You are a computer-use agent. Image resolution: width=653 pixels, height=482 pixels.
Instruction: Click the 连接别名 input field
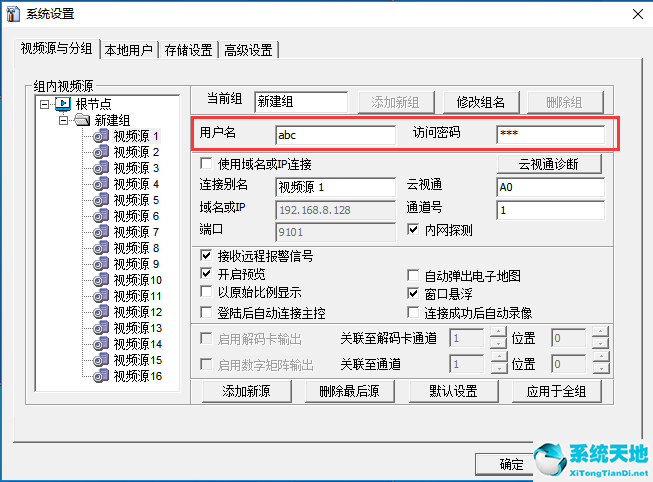[x=335, y=187]
